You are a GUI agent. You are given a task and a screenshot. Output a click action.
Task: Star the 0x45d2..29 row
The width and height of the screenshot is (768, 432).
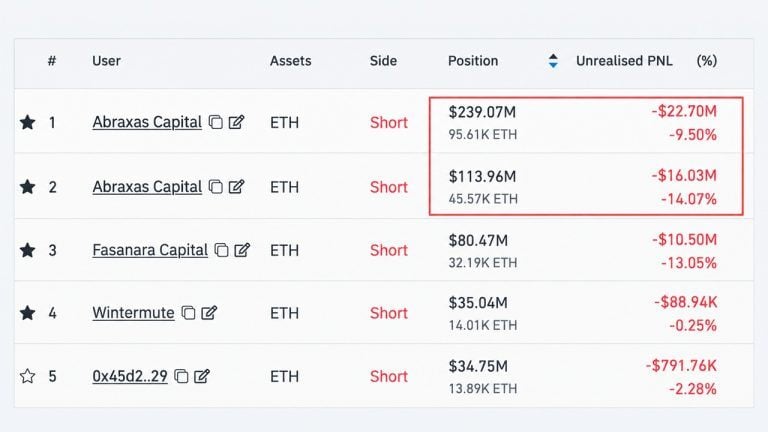pos(27,376)
